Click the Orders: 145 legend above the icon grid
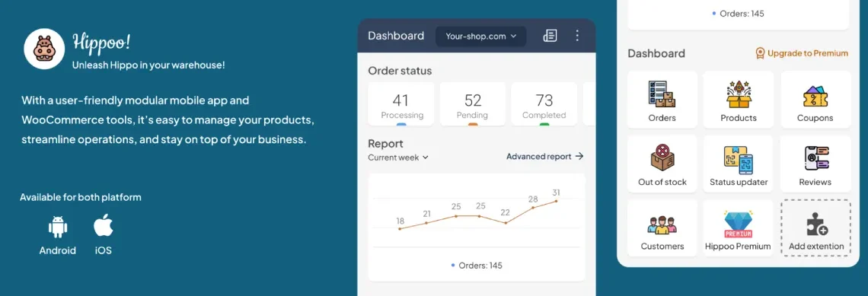 739,13
